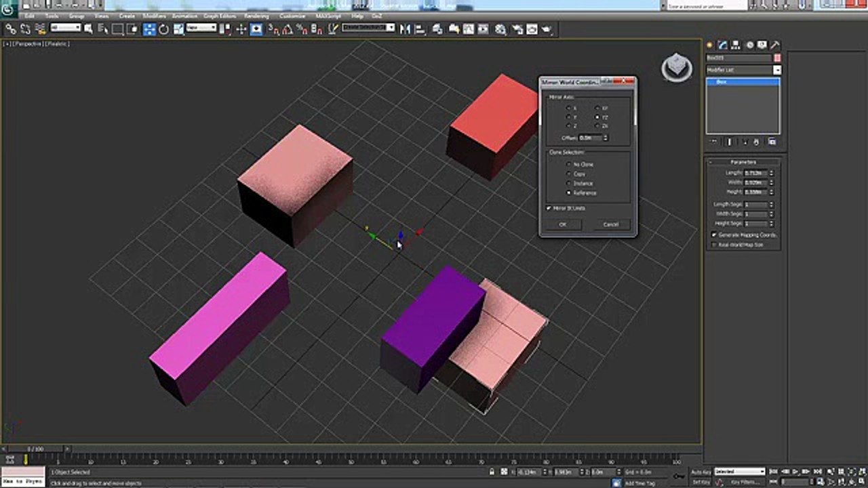This screenshot has width=868, height=488.
Task: Select X mirror axis radio button
Action: (568, 108)
